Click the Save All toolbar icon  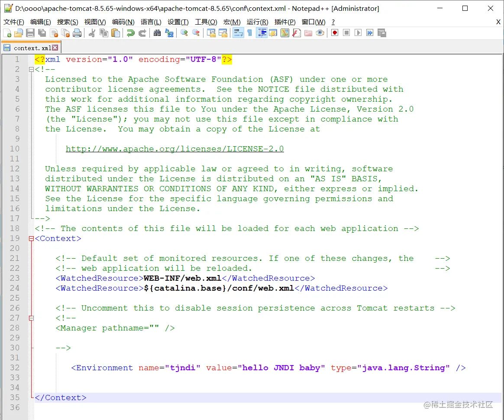[42, 33]
